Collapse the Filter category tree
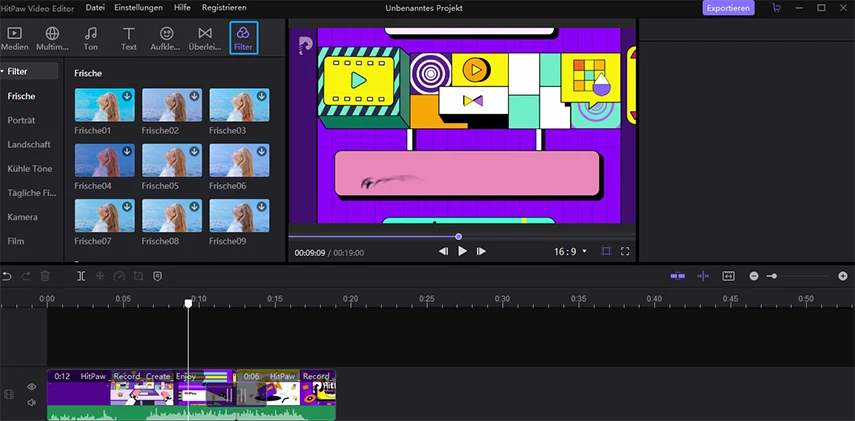 (x=3, y=71)
